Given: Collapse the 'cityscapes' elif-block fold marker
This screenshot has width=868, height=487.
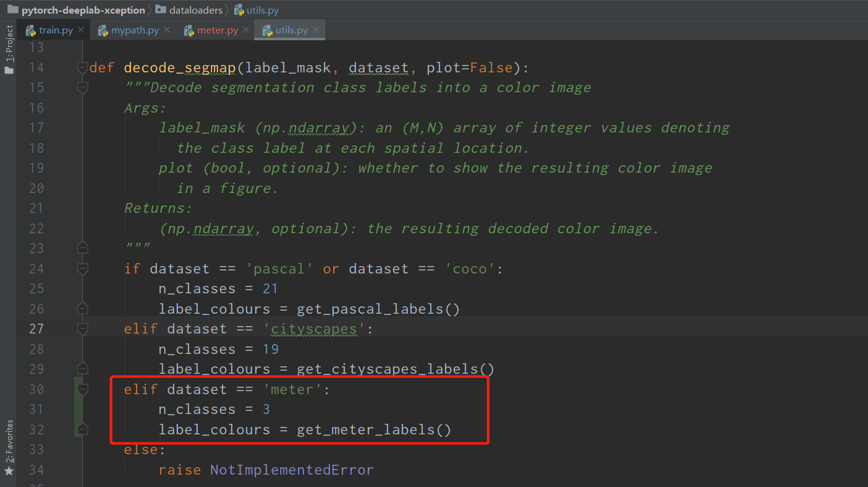Looking at the screenshot, I should click(x=82, y=329).
